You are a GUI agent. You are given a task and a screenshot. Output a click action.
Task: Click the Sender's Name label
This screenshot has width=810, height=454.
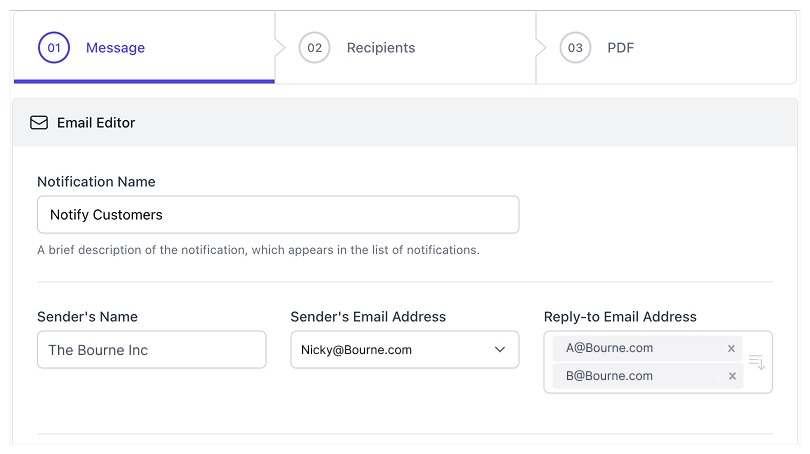point(87,317)
